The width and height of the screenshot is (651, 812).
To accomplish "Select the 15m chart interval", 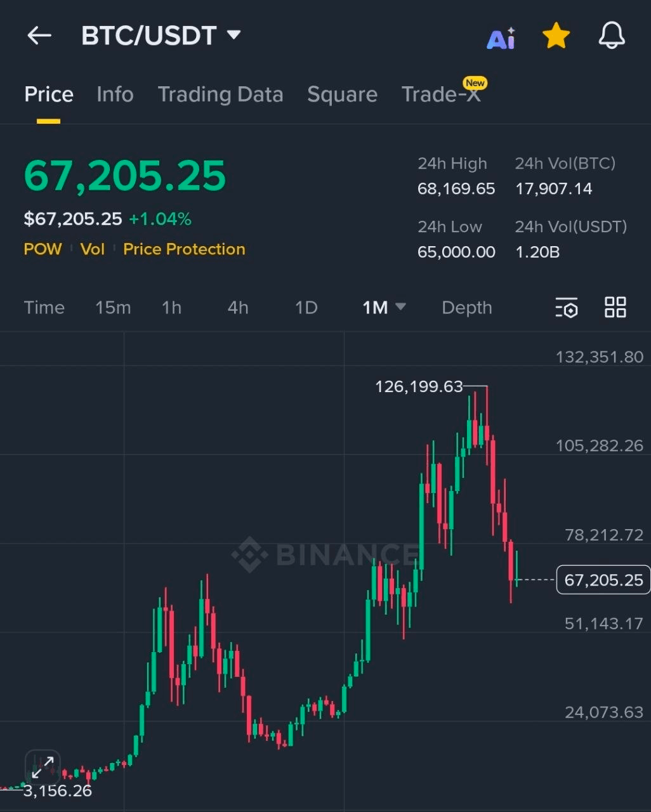I will pyautogui.click(x=113, y=308).
